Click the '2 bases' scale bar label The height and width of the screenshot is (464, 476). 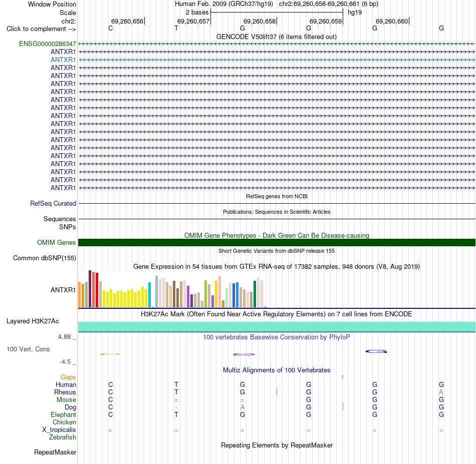pos(197,13)
